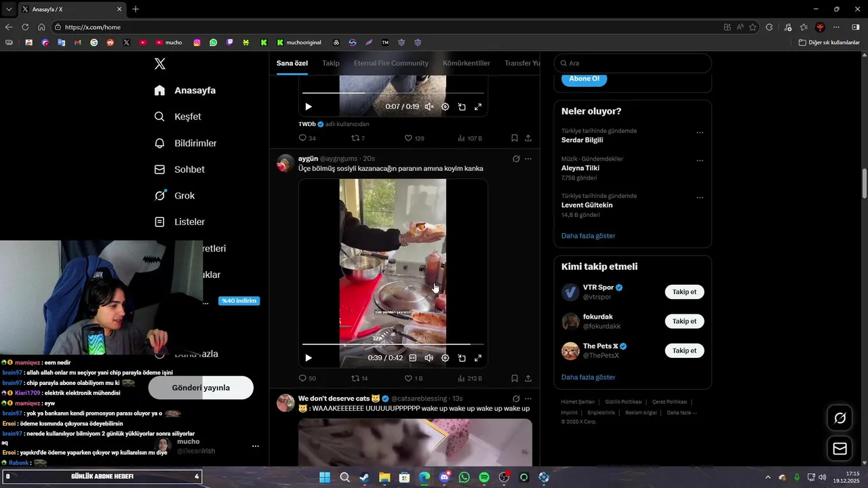Bookmark aygün's post
Screen dimensions: 868x488
point(515,378)
